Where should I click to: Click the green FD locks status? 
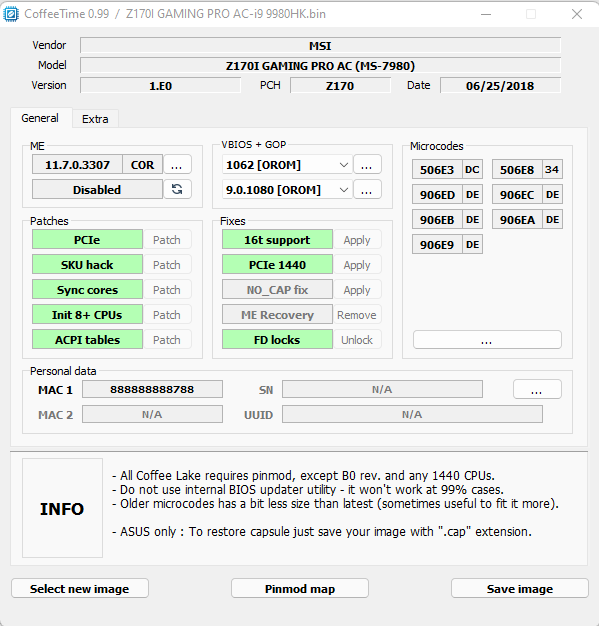coord(278,340)
